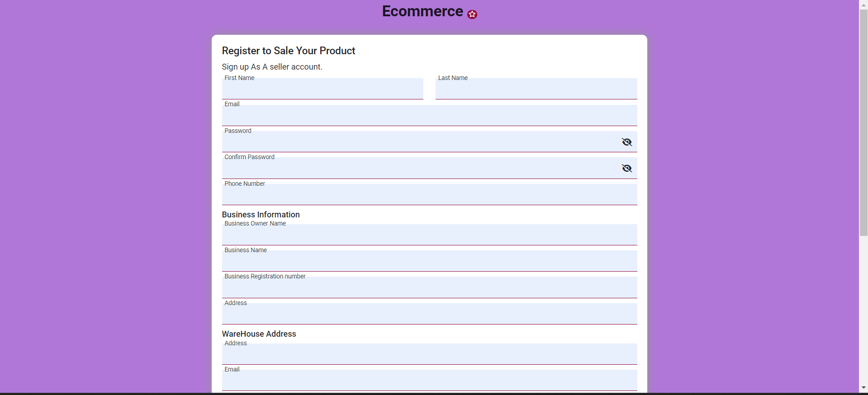The height and width of the screenshot is (395, 868).
Task: Click the page scrollbar's down arrow
Action: [x=863, y=388]
